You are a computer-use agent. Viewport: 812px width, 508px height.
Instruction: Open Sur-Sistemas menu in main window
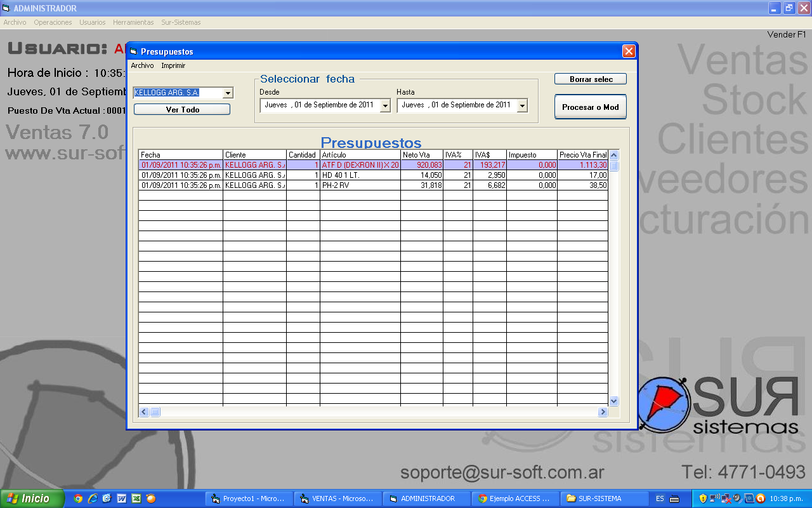[181, 22]
